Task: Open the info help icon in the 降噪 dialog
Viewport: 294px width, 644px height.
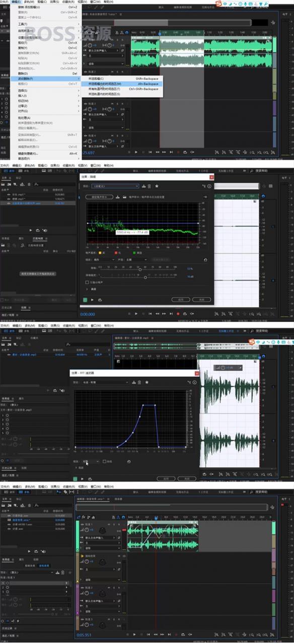Action: pyautogui.click(x=209, y=186)
